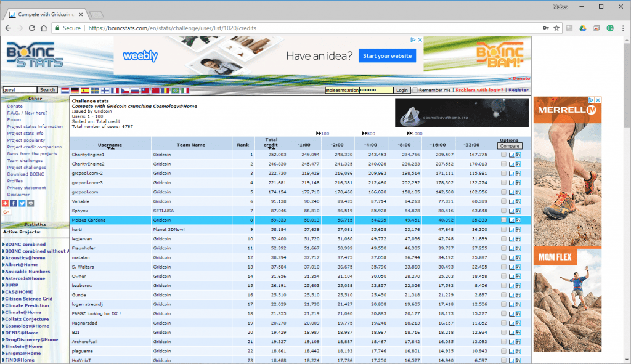Click the Compare button
Screen dimensions: 631x364
[510, 147]
